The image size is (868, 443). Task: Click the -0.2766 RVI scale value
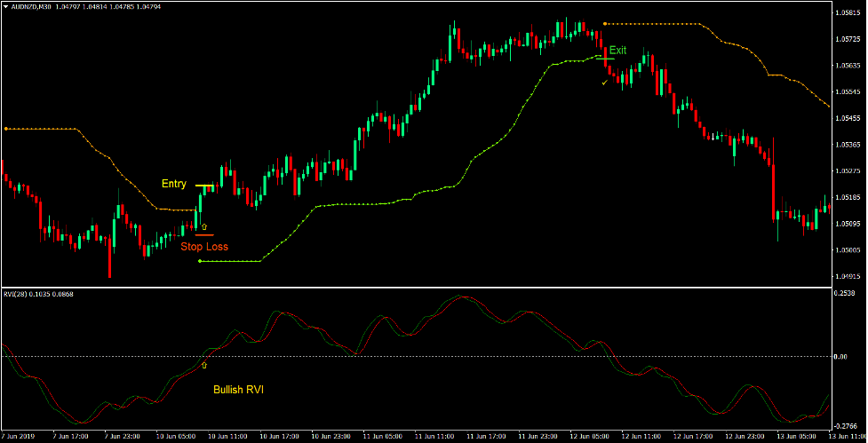click(844, 425)
